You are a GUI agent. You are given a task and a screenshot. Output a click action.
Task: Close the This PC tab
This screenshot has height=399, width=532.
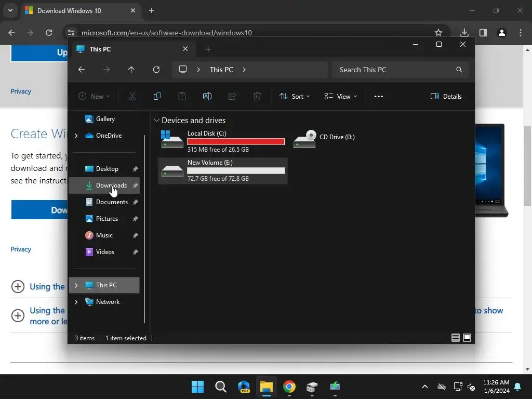coord(185,49)
